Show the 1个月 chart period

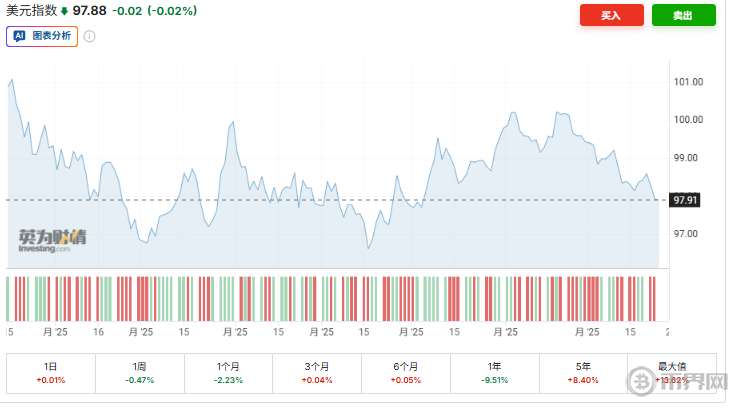[228, 373]
